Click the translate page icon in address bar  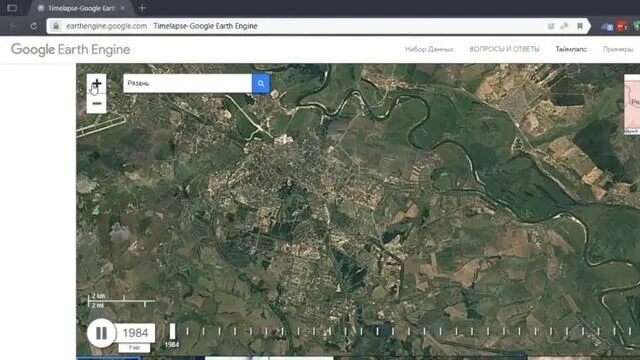(x=564, y=26)
